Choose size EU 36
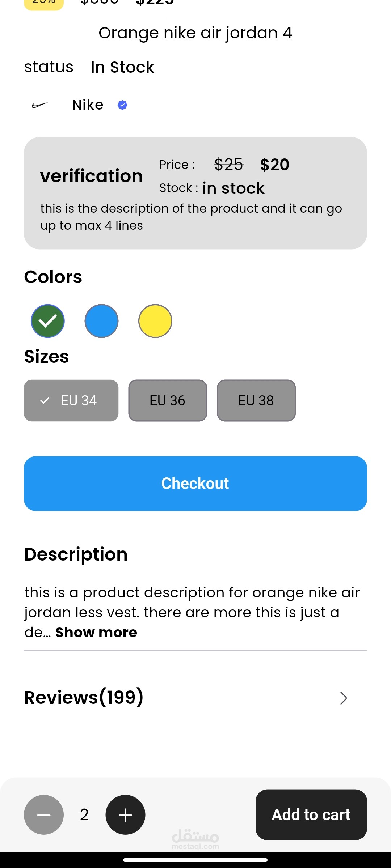This screenshot has height=868, width=391. pyautogui.click(x=168, y=400)
